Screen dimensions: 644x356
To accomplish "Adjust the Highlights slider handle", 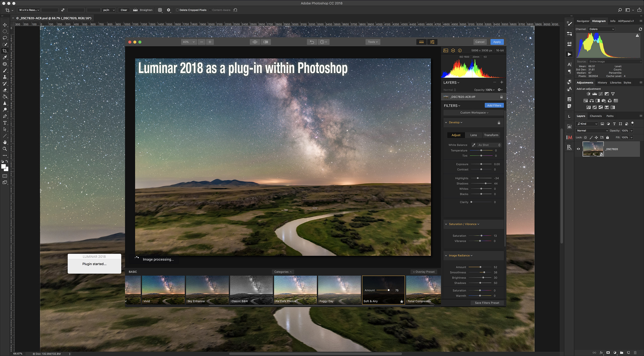I will point(477,178).
